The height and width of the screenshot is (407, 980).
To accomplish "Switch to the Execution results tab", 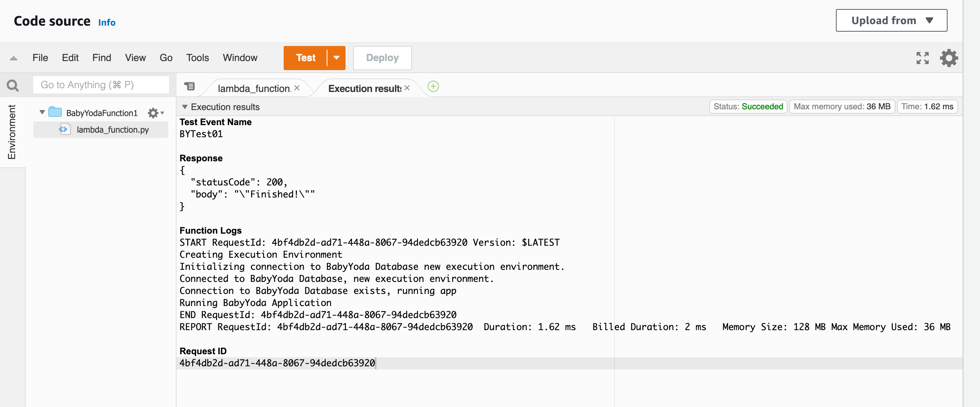I will click(x=364, y=89).
